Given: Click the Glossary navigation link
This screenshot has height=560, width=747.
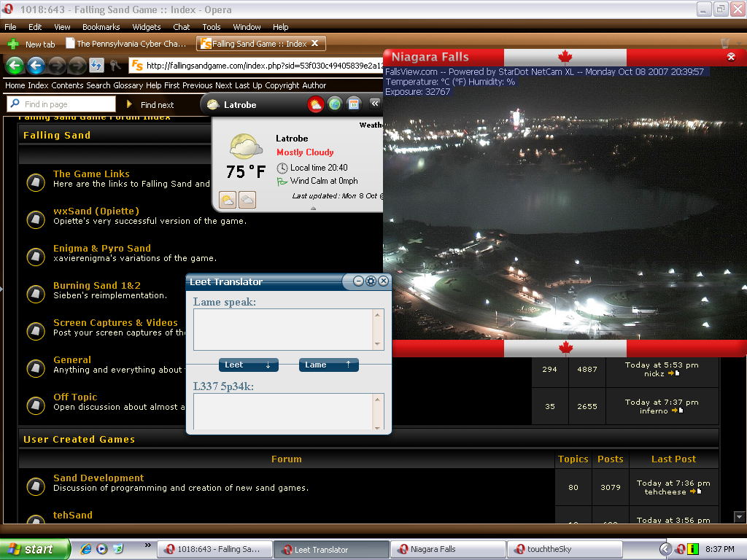Looking at the screenshot, I should click(x=128, y=86).
